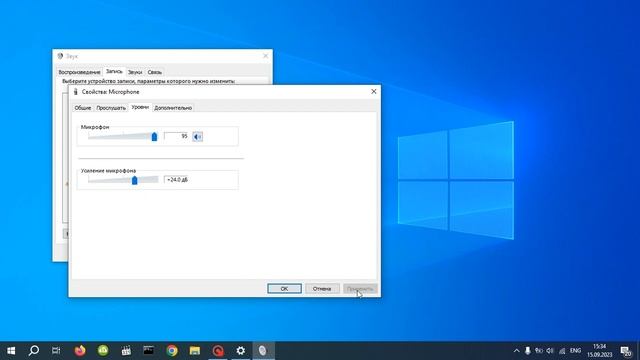Show hidden system tray icons
This screenshot has height=360, width=640.
[516, 351]
